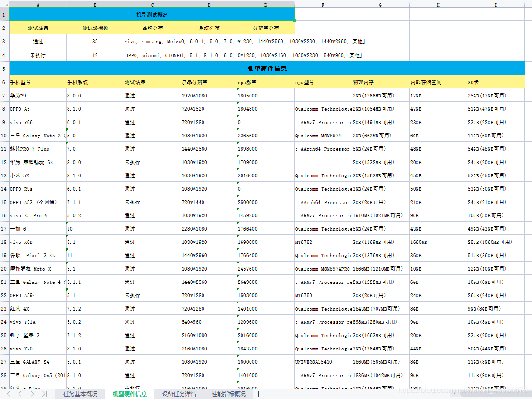Select the cpu frequency cell 2265600
This screenshot has width=532, height=399.
266,136
